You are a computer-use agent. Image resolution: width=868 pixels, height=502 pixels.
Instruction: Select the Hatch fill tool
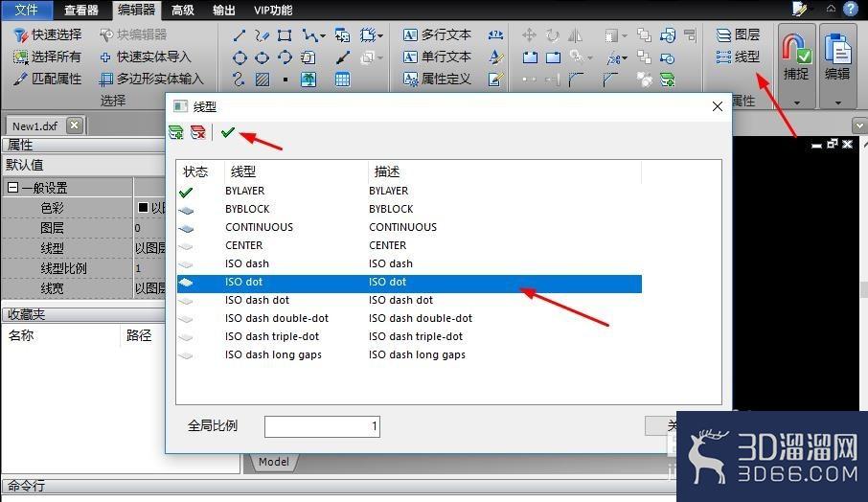(263, 80)
